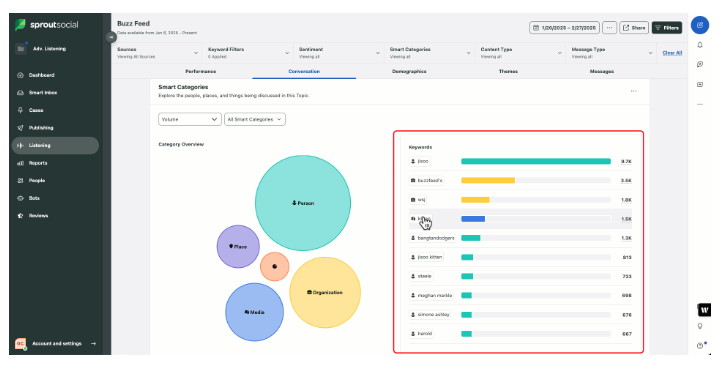
Task: Click the blue volume bar in highlighted row
Action: [473, 219]
